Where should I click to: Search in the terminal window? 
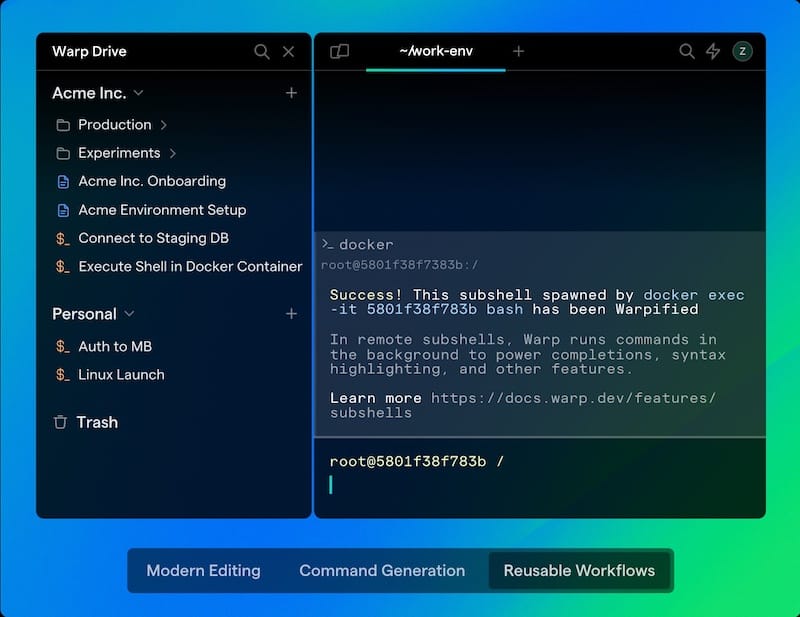pos(687,51)
